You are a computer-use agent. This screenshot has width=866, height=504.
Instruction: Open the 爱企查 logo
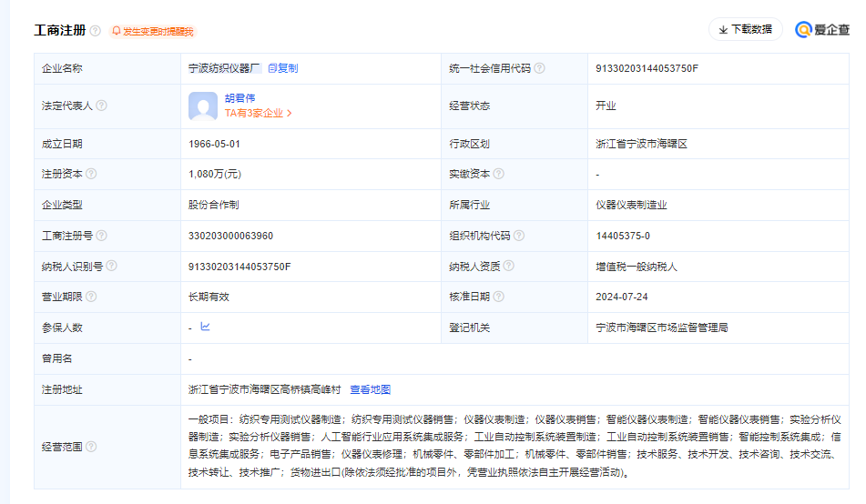[x=821, y=30]
